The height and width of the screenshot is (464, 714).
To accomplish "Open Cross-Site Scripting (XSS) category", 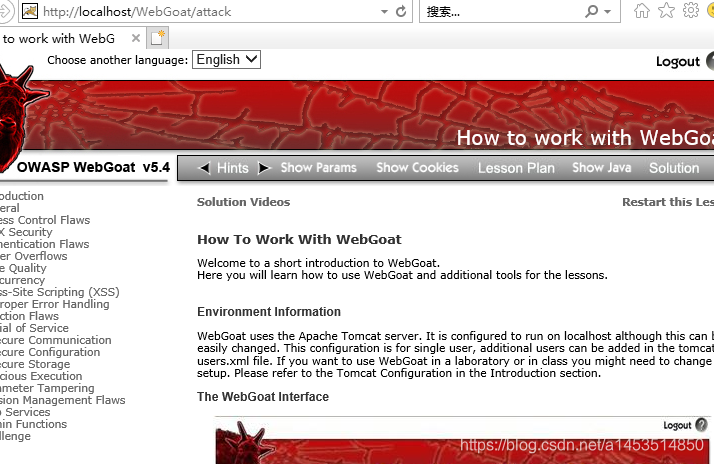I will (x=60, y=292).
